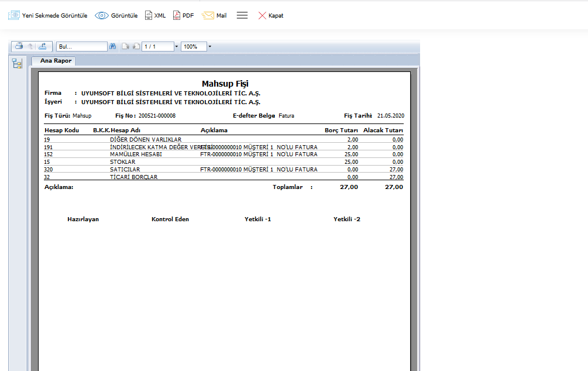Open the hamburger menu icon

click(242, 16)
